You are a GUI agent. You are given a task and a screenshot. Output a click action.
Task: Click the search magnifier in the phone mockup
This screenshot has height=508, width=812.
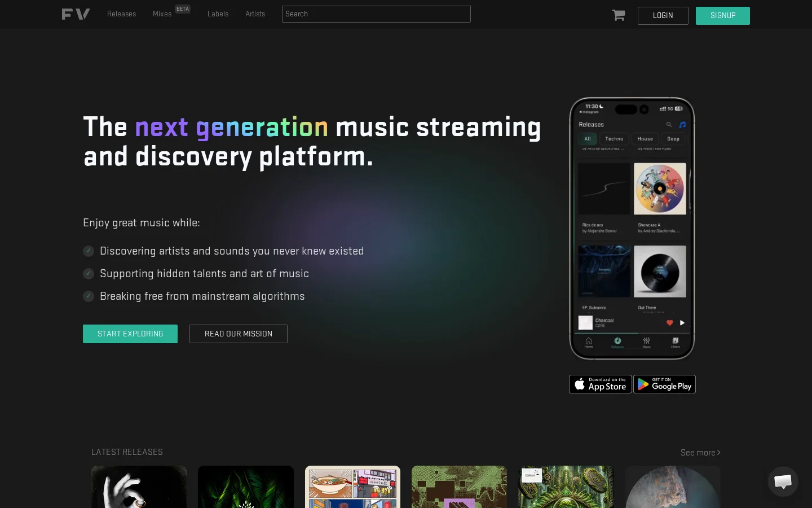click(x=669, y=125)
